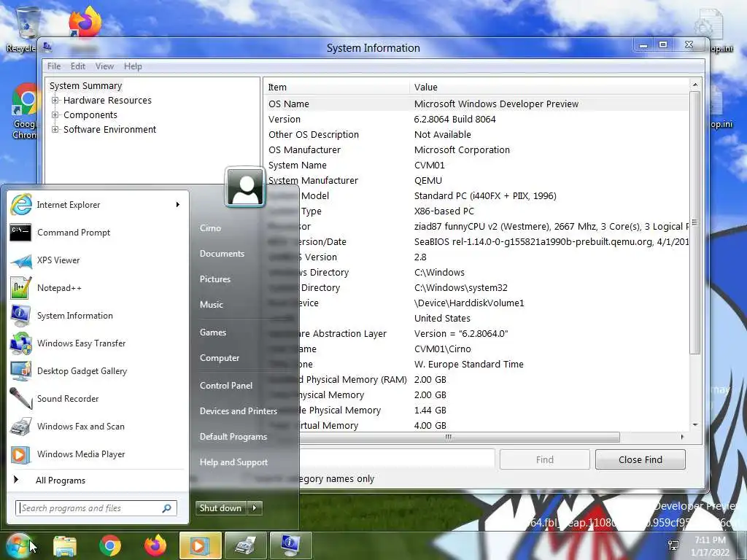747x560 pixels.
Task: Switch to System Information taskbar button
Action: click(290, 545)
